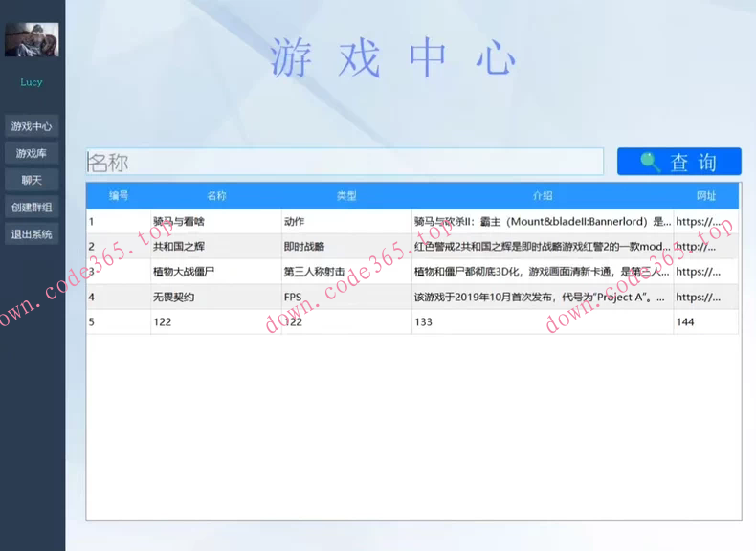
Task: Sort by the 类型 column header
Action: [346, 196]
